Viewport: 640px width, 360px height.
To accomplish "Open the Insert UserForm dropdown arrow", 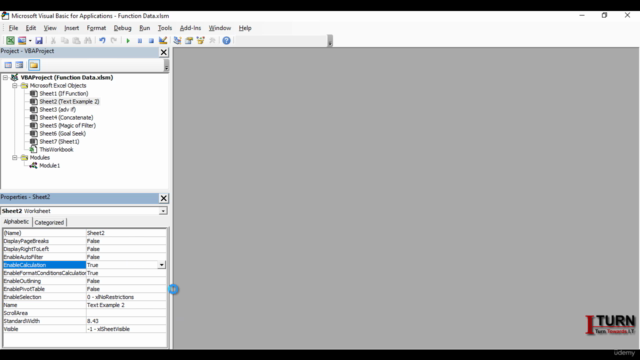I will 30,40.
